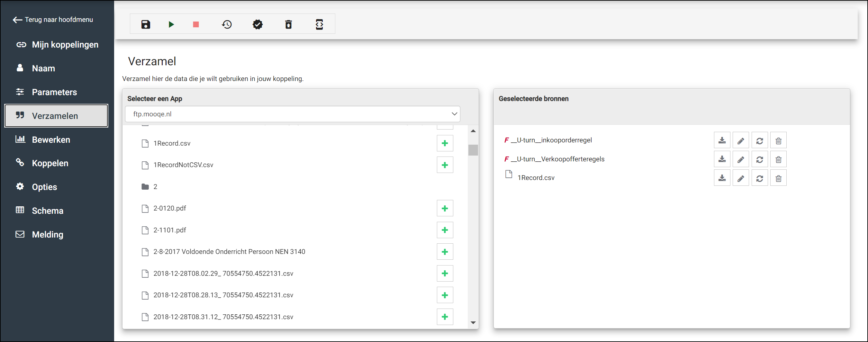Add 2-0120.pdf with the plus button
The height and width of the screenshot is (342, 868).
445,209
